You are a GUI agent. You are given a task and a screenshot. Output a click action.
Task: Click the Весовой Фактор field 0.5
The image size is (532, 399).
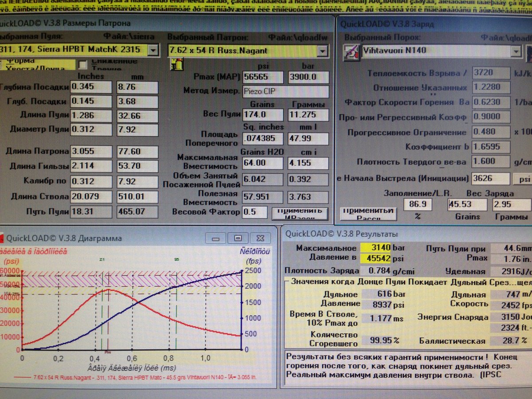pos(255,212)
